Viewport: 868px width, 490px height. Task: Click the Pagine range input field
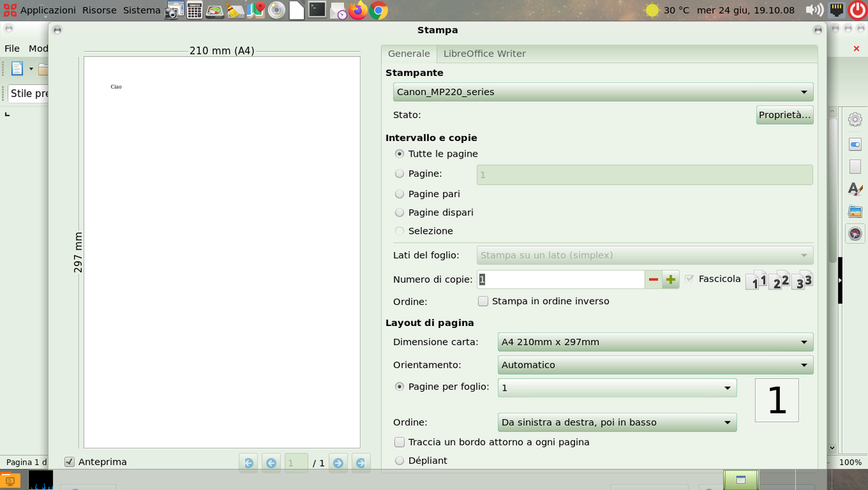(x=645, y=175)
